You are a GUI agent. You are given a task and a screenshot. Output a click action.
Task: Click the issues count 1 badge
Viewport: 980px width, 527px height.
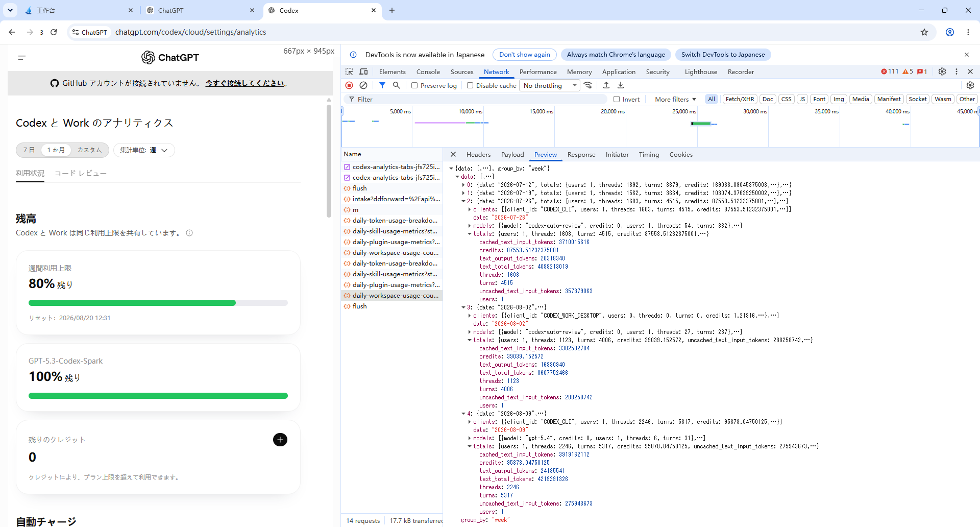(x=922, y=71)
